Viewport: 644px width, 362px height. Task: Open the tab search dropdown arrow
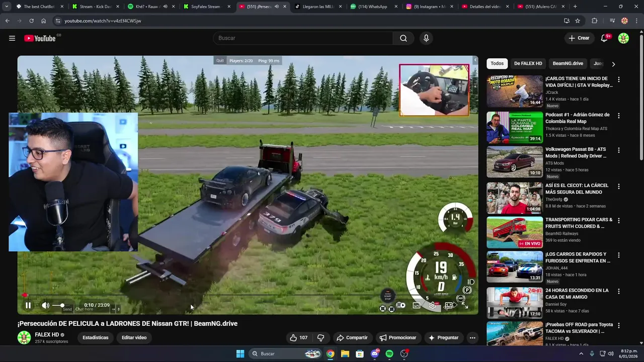[7, 7]
